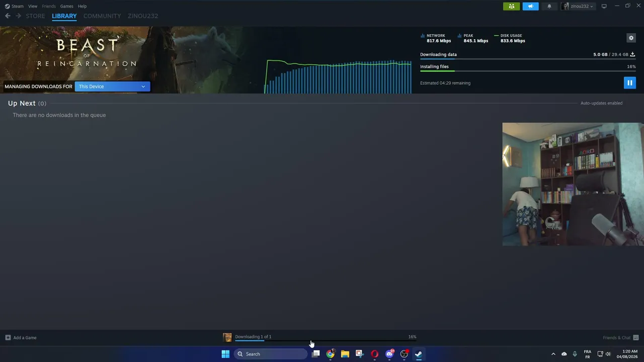Open the blue announcements megaphone
The width and height of the screenshot is (644, 362).
530,6
